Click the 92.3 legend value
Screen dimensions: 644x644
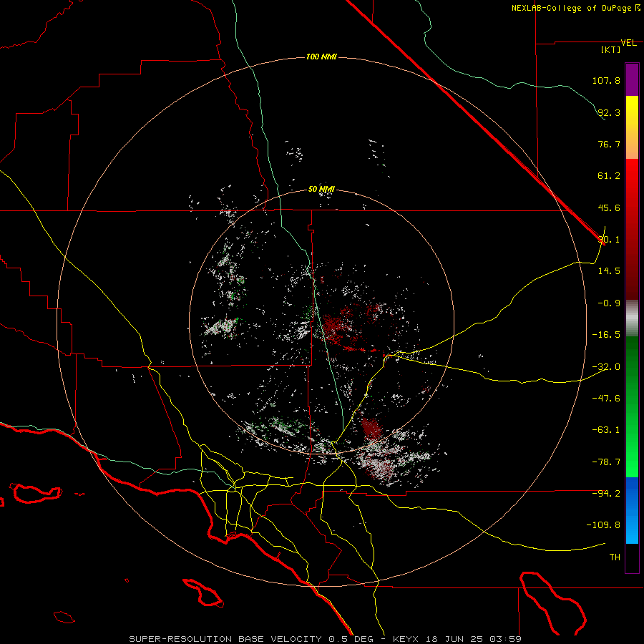click(609, 112)
